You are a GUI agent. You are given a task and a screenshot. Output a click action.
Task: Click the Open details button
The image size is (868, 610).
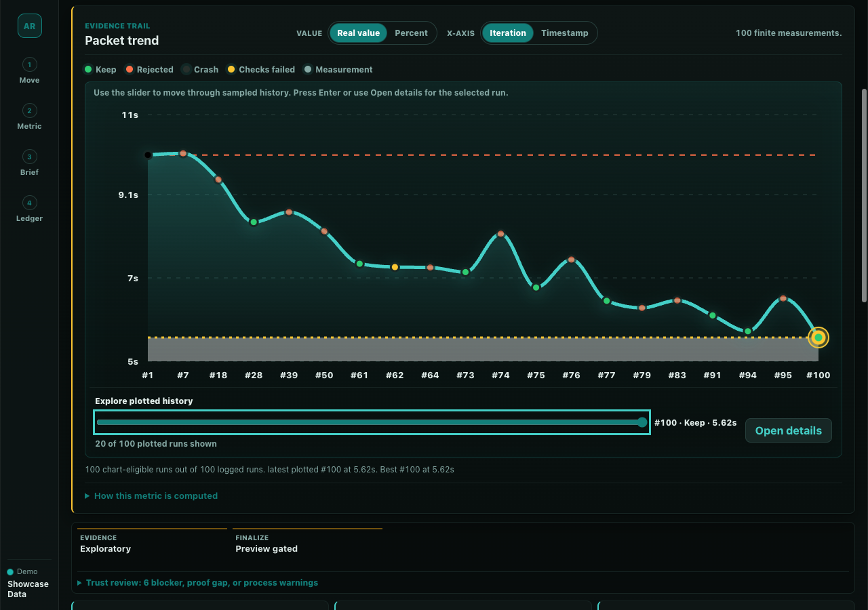click(789, 430)
